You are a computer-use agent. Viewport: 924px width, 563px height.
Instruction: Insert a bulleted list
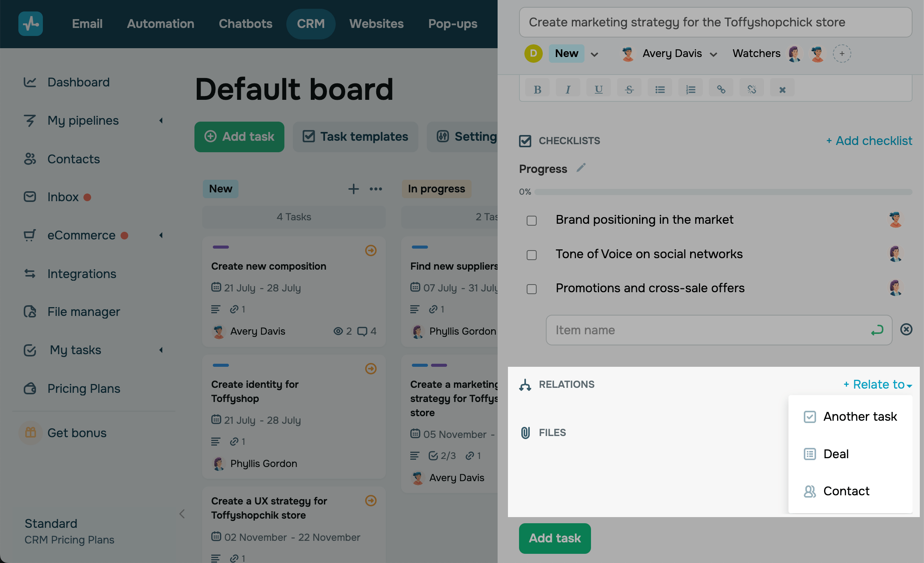(x=660, y=89)
